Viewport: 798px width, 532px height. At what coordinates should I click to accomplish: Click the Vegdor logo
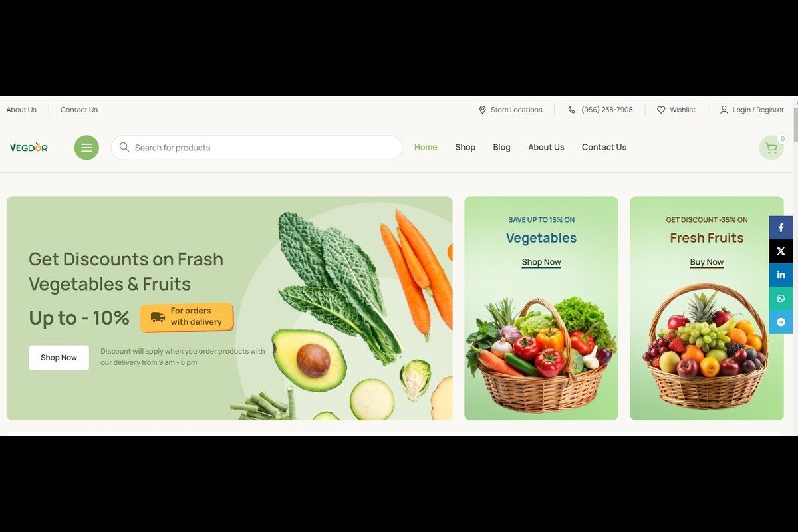pos(29,148)
